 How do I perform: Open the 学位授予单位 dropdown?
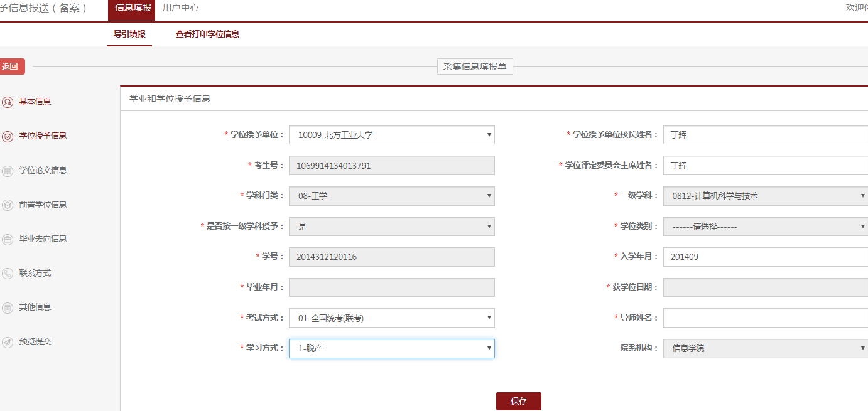click(391, 135)
